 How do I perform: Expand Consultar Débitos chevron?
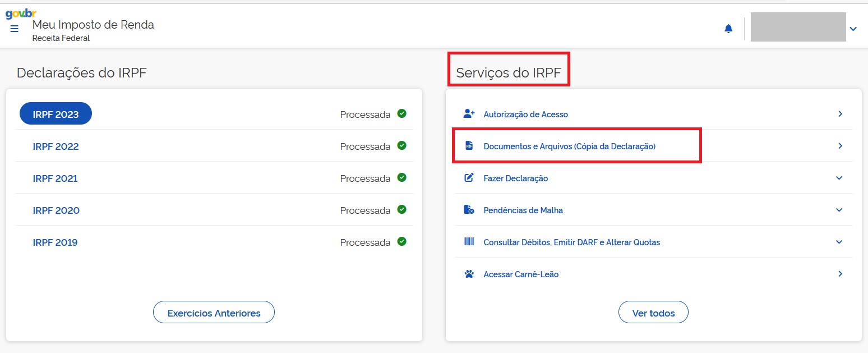tap(839, 242)
